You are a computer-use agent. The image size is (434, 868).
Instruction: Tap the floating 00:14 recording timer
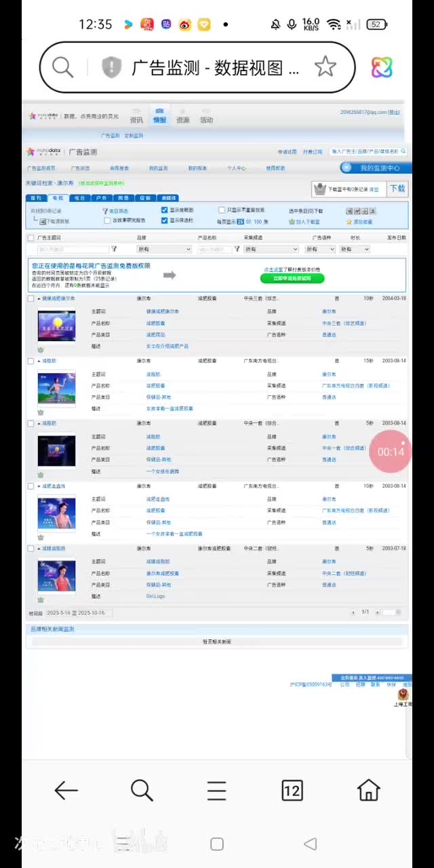(390, 452)
